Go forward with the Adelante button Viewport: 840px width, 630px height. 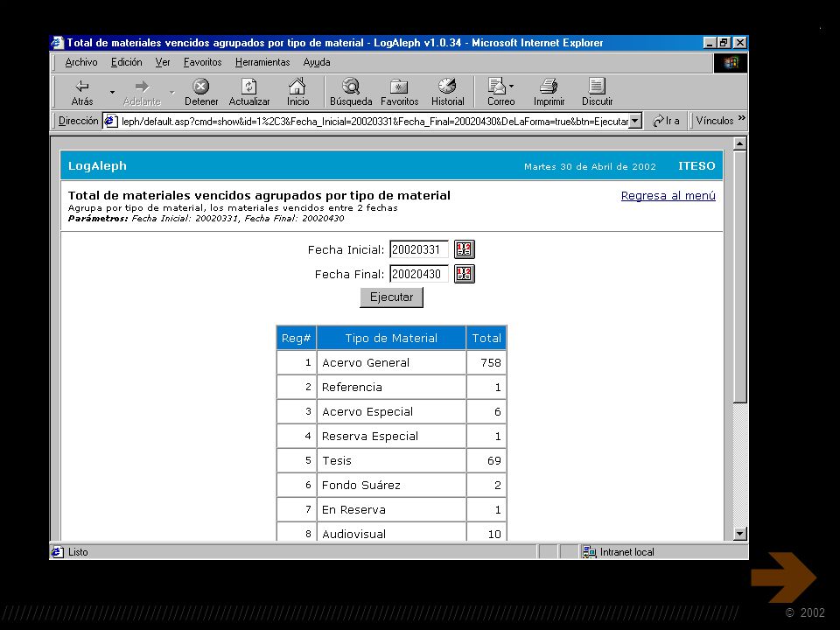point(142,92)
